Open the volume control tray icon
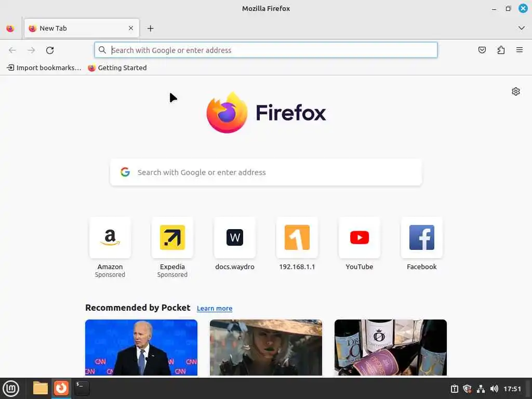 (494, 389)
